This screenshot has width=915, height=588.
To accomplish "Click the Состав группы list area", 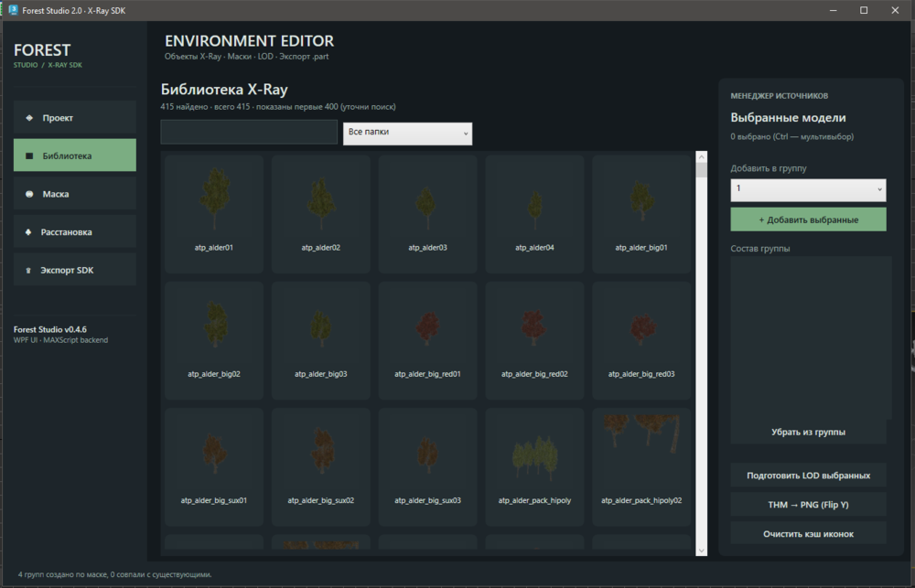I will click(811, 337).
